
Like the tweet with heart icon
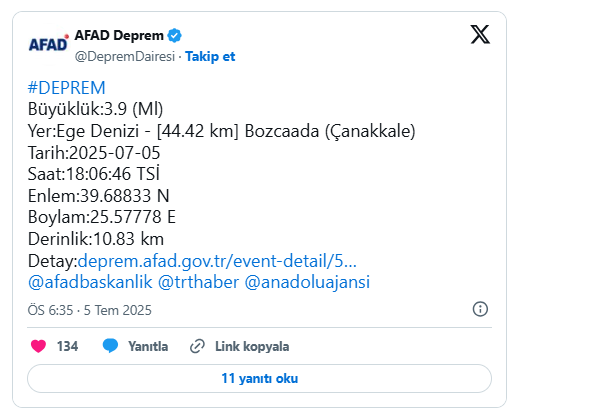(x=38, y=346)
